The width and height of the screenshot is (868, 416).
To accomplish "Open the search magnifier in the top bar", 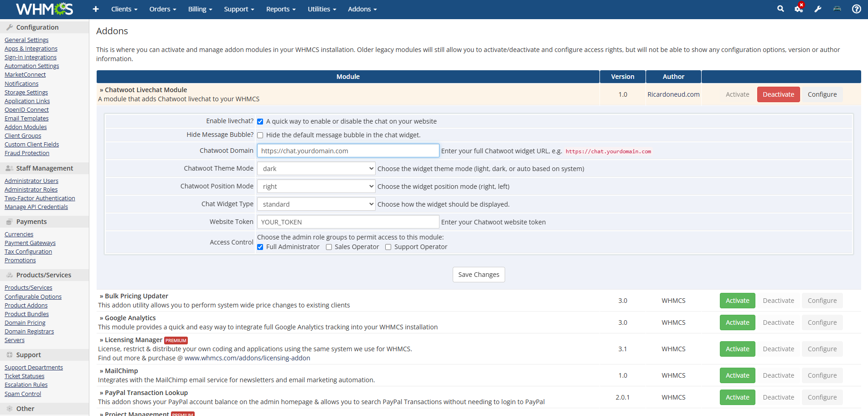I will tap(780, 9).
